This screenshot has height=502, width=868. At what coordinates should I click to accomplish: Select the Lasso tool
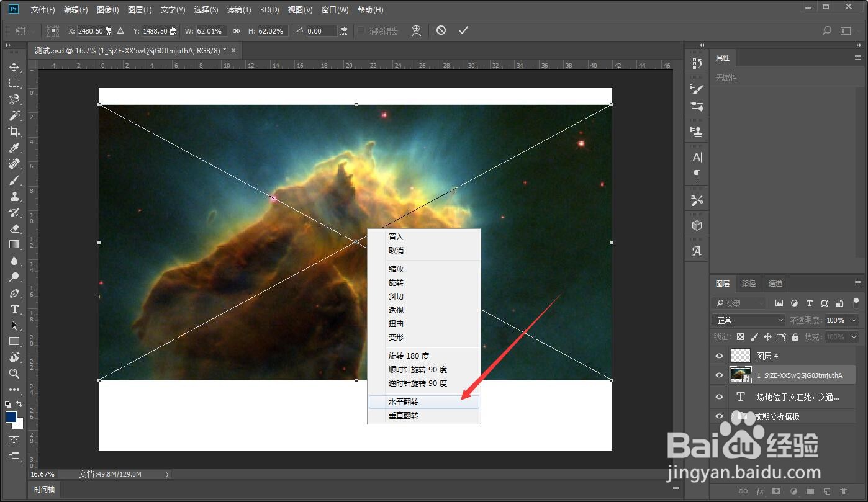[14, 99]
